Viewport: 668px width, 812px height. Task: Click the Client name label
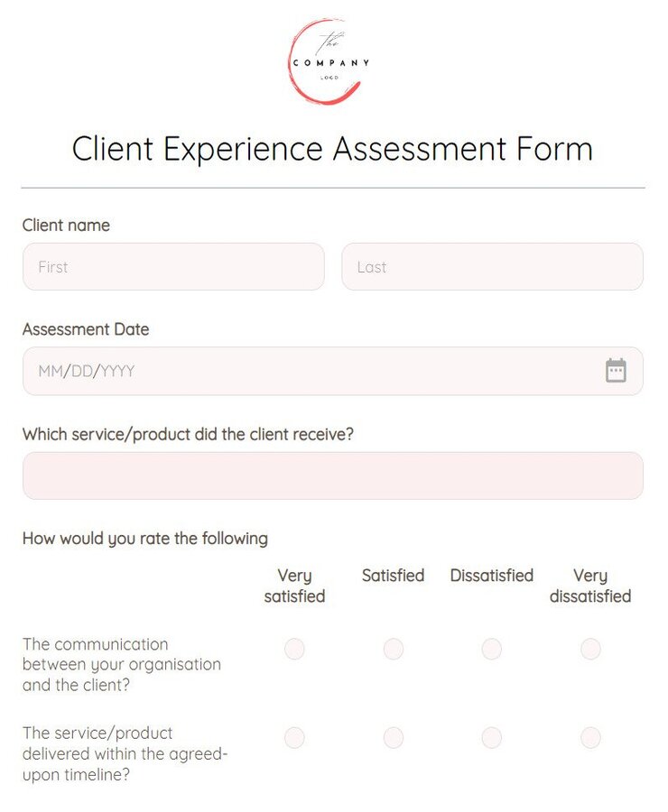(66, 226)
